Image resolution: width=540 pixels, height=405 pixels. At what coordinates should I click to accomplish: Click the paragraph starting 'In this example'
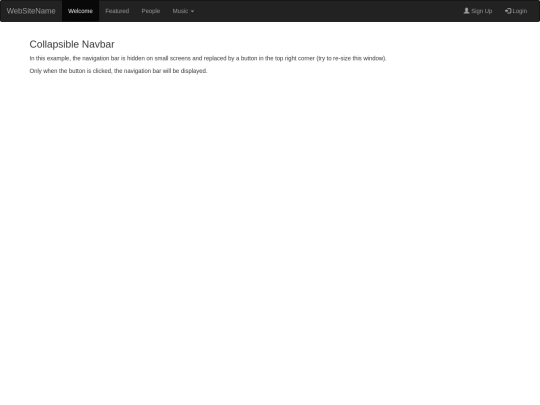pyautogui.click(x=208, y=58)
